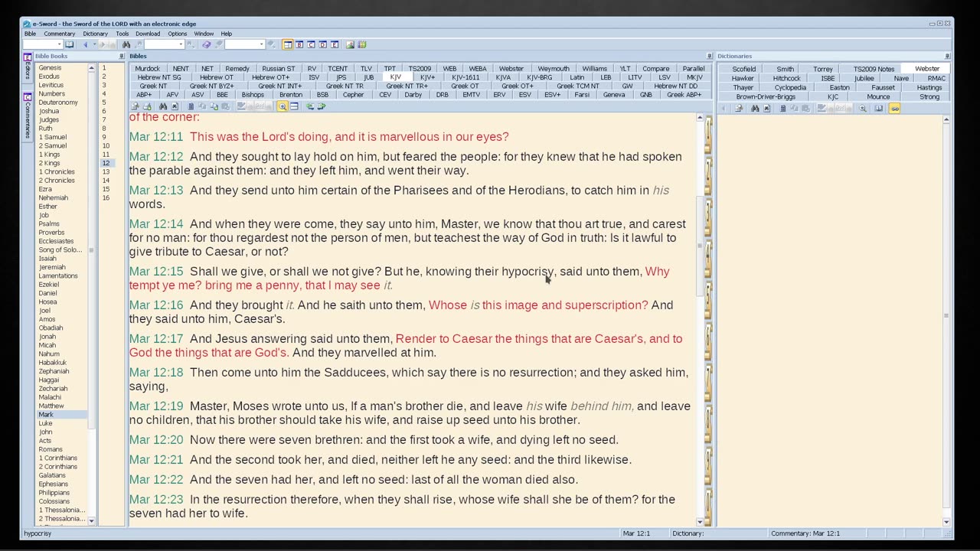Select the Easton dictionary tab

pos(839,88)
